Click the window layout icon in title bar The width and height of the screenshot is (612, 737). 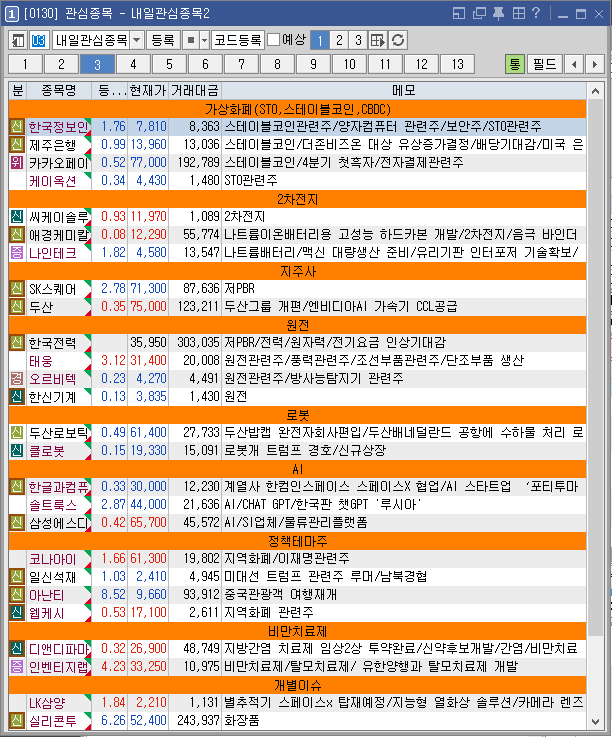click(x=459, y=13)
